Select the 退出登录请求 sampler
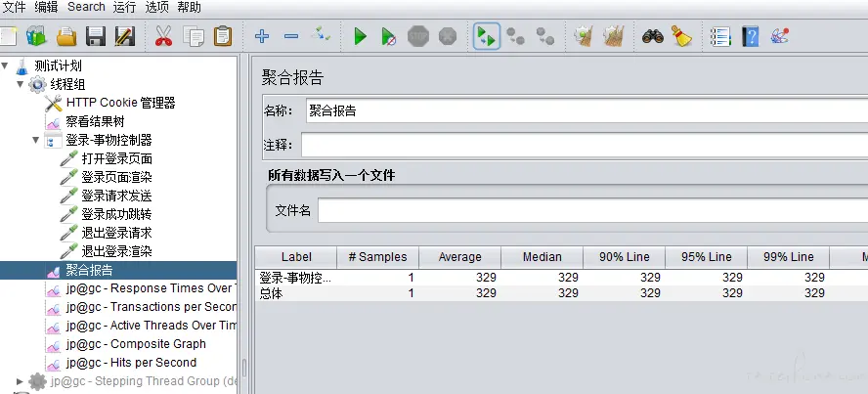The height and width of the screenshot is (394, 868). pyautogui.click(x=116, y=233)
